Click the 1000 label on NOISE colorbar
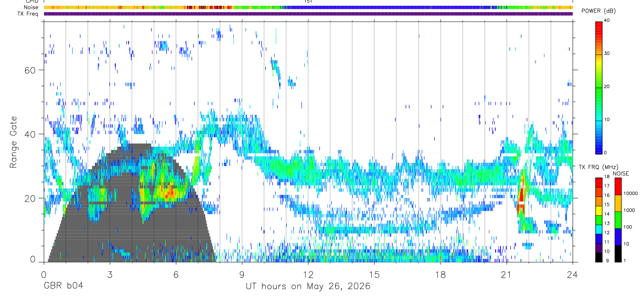This screenshot has width=644, height=297. point(629,210)
